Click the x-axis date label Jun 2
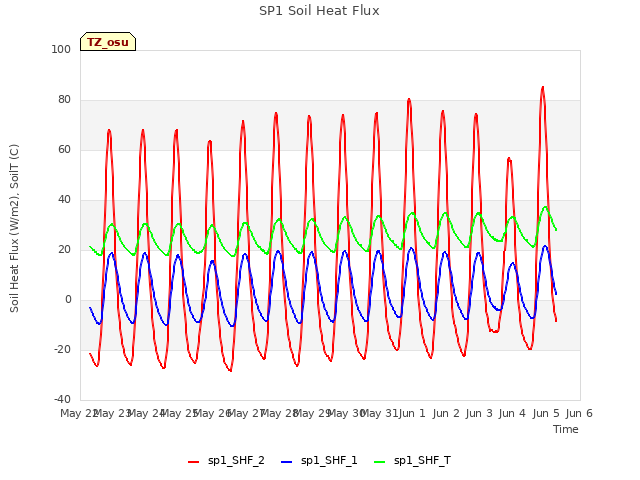The width and height of the screenshot is (640, 480). pyautogui.click(x=445, y=413)
